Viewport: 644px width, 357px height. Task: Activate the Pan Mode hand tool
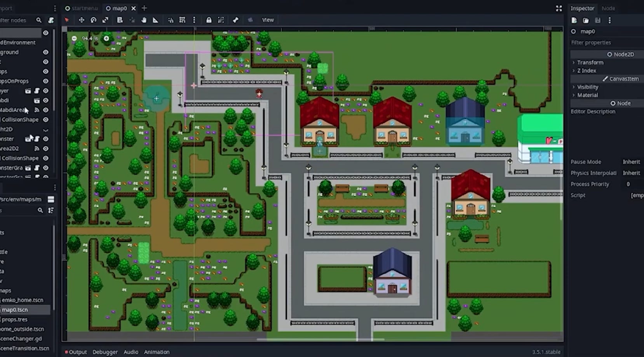(x=144, y=20)
